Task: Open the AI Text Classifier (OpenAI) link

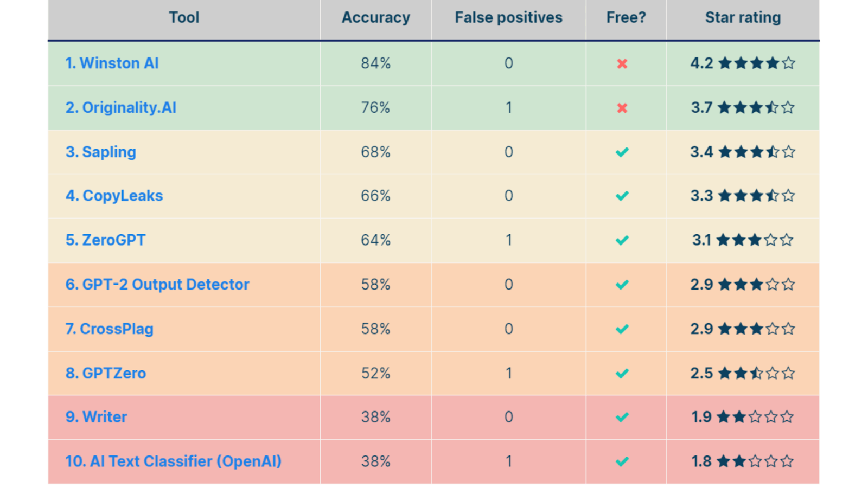Action: coord(173,461)
